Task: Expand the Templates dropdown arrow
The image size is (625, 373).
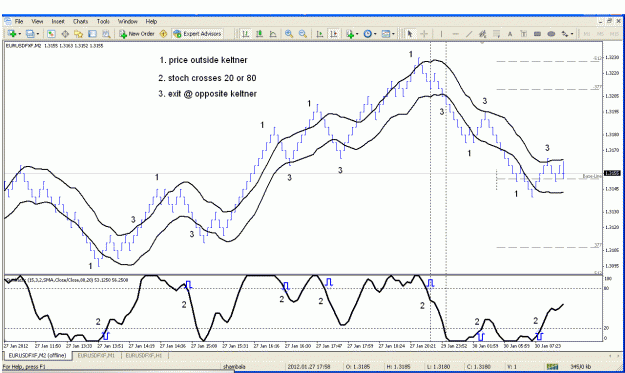Action: [x=393, y=34]
